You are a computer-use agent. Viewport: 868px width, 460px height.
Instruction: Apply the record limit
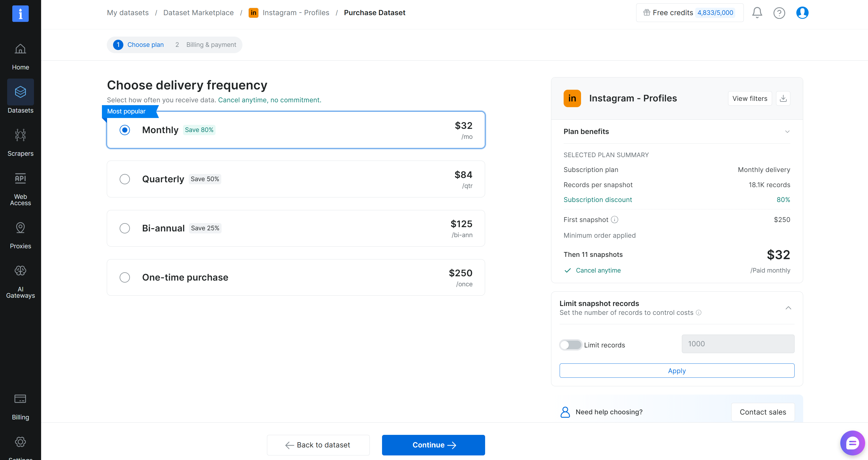(x=677, y=371)
